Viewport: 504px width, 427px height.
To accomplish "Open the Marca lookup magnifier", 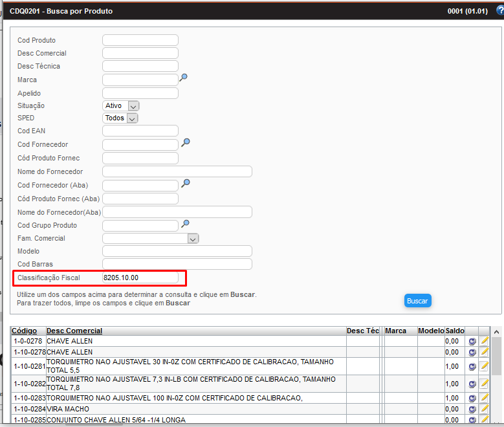I will pos(184,78).
